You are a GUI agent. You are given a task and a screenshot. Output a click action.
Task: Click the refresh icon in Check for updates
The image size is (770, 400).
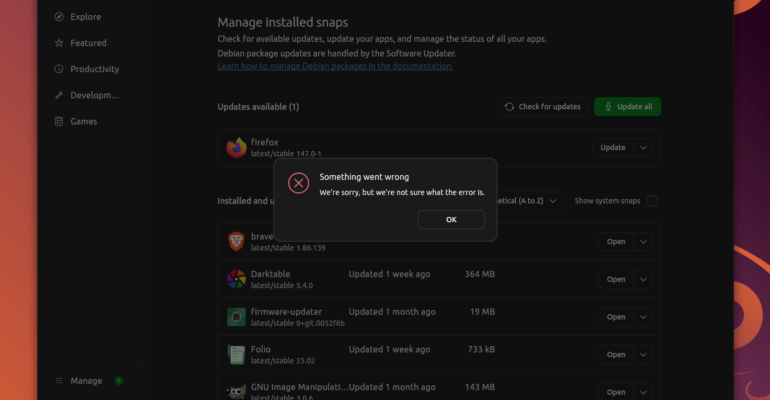(x=509, y=107)
